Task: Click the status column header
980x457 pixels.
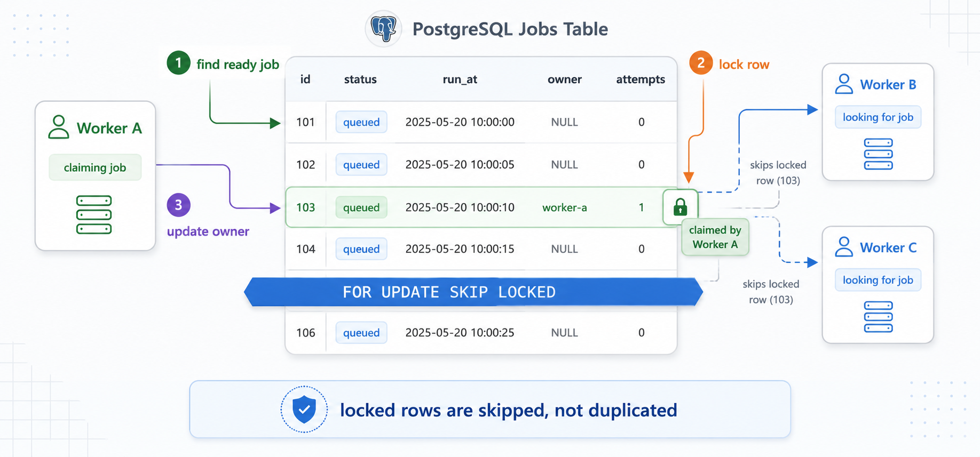Action: click(360, 79)
